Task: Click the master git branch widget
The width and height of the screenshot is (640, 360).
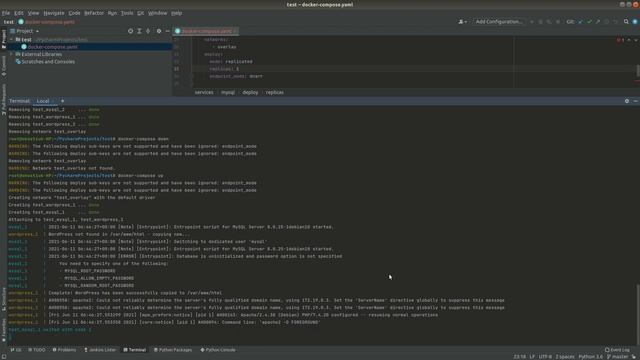Action: (x=618, y=357)
